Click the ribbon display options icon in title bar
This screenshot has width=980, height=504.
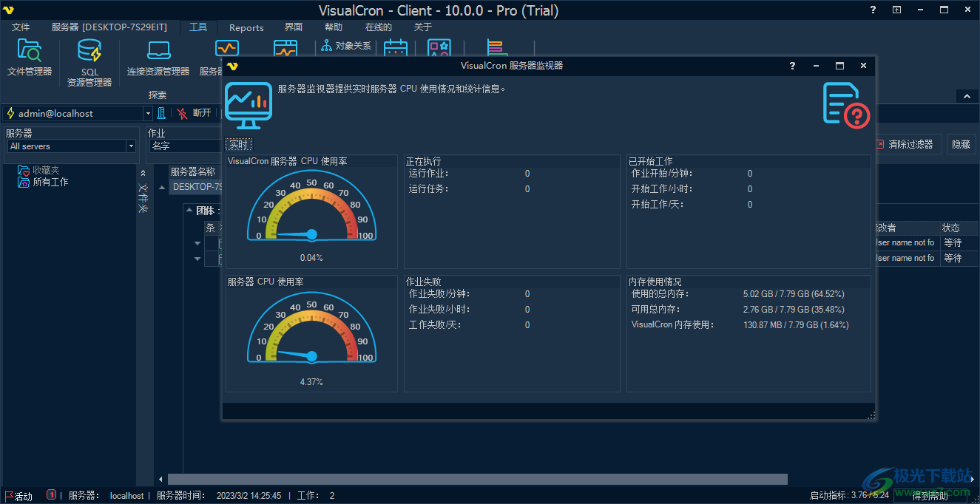pos(896,10)
